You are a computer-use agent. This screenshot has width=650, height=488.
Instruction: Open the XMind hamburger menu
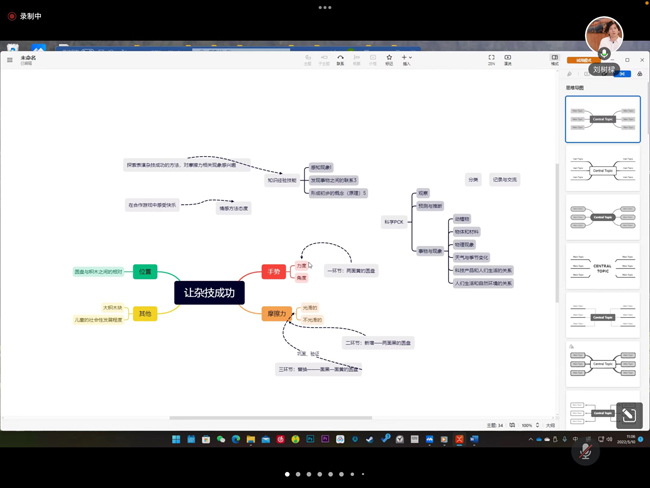(x=10, y=60)
